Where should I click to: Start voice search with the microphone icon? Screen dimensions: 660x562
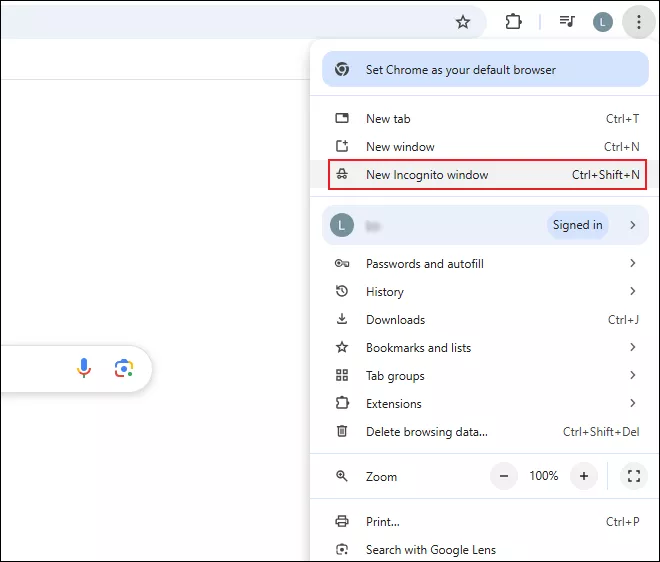pyautogui.click(x=84, y=368)
